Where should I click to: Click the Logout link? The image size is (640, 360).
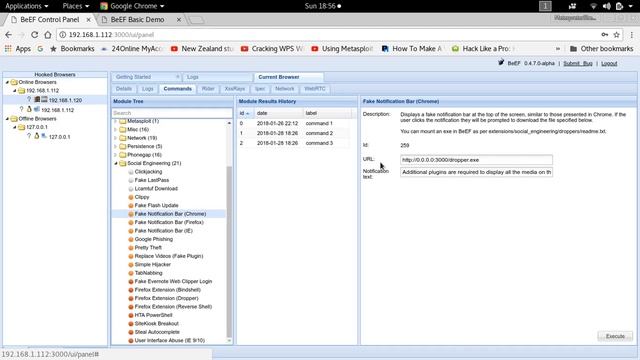609,64
